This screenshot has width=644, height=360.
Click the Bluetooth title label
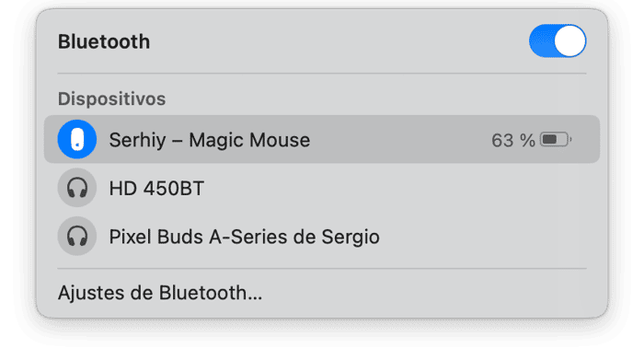point(104,41)
